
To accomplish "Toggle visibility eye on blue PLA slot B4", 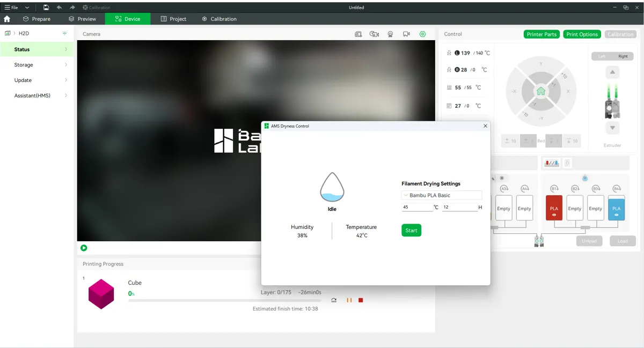I will pyautogui.click(x=616, y=215).
